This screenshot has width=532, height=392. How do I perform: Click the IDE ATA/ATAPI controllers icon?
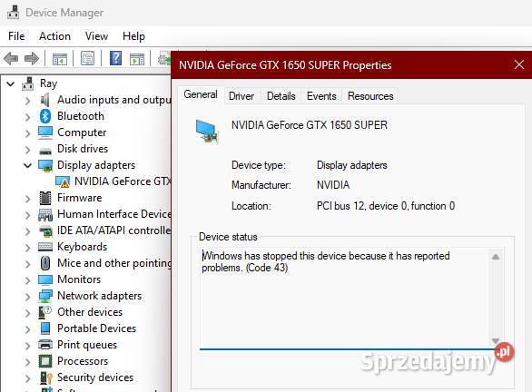pos(45,231)
